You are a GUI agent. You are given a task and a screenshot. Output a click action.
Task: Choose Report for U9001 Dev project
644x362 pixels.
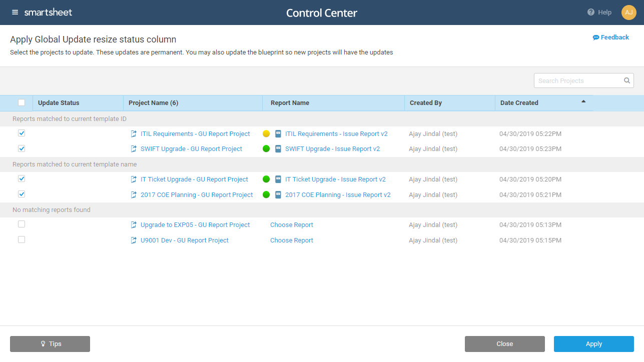click(x=292, y=240)
